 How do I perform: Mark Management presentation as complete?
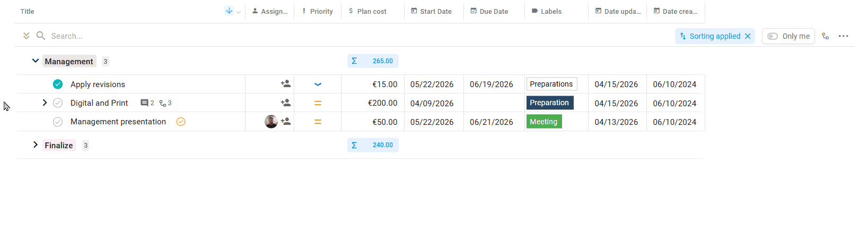click(58, 122)
